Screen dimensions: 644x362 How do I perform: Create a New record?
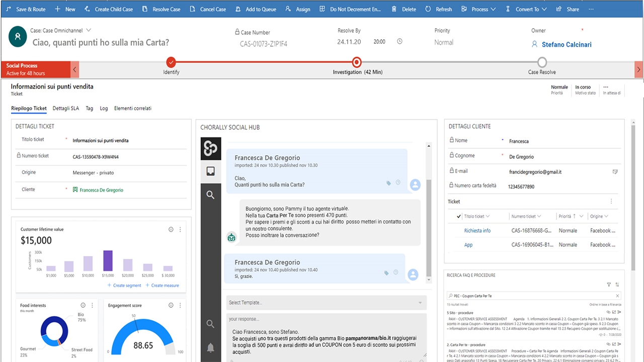[x=65, y=9]
